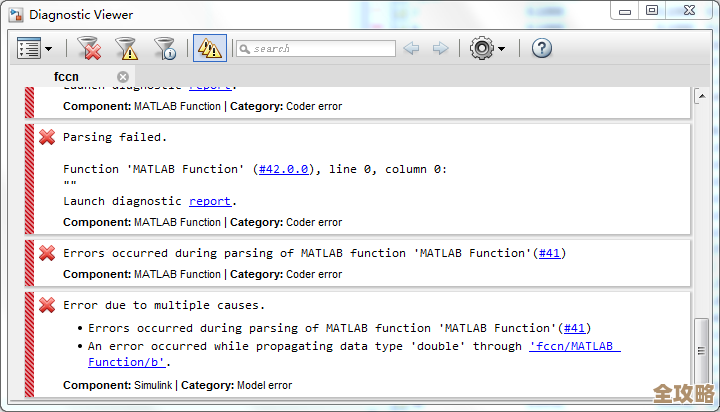
Task: Click the multiple causes error icon
Action: (47, 305)
